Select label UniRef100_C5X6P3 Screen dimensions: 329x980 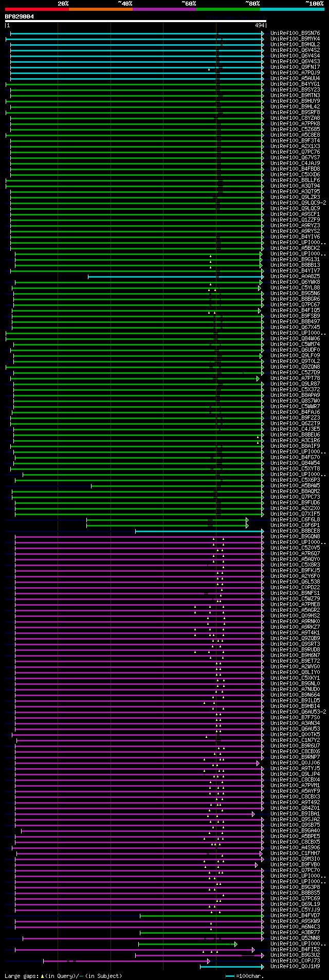[x=295, y=480]
